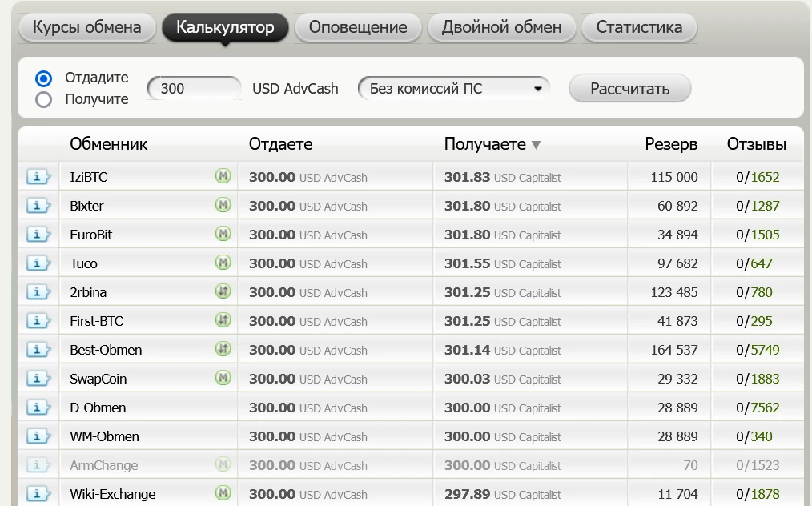Click the Резерв column header
The width and height of the screenshot is (812, 506).
click(671, 144)
